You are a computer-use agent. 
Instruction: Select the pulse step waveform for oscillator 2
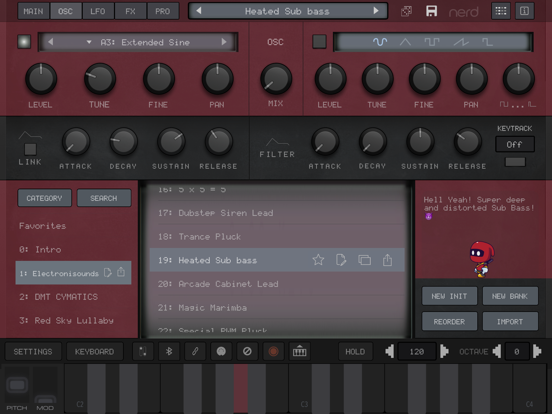click(487, 42)
